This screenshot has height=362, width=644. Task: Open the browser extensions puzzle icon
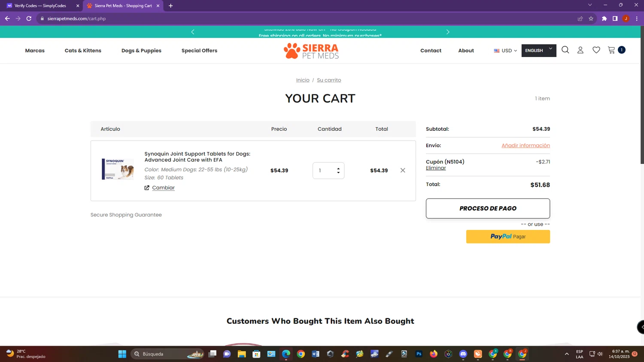tap(604, 18)
